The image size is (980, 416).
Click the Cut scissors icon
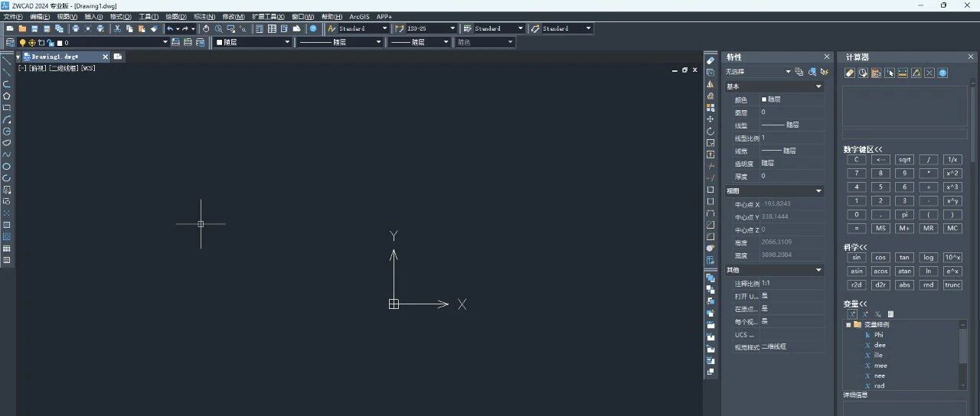(118, 28)
